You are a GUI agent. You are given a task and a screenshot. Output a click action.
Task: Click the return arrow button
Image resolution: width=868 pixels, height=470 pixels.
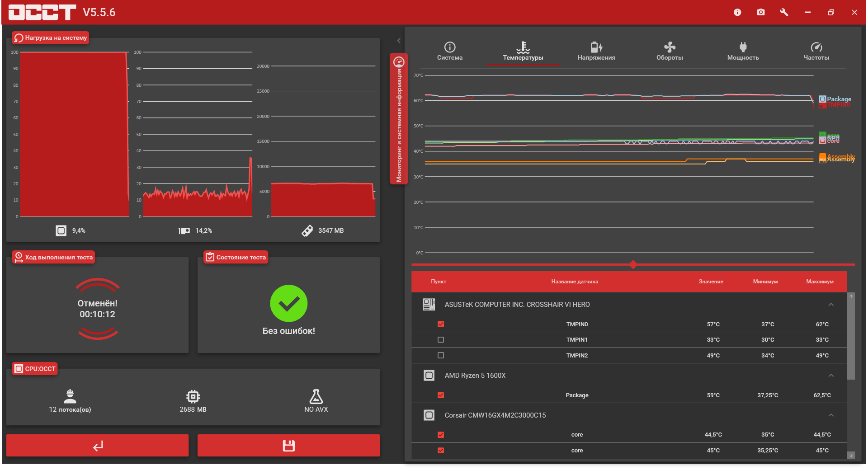tap(98, 446)
